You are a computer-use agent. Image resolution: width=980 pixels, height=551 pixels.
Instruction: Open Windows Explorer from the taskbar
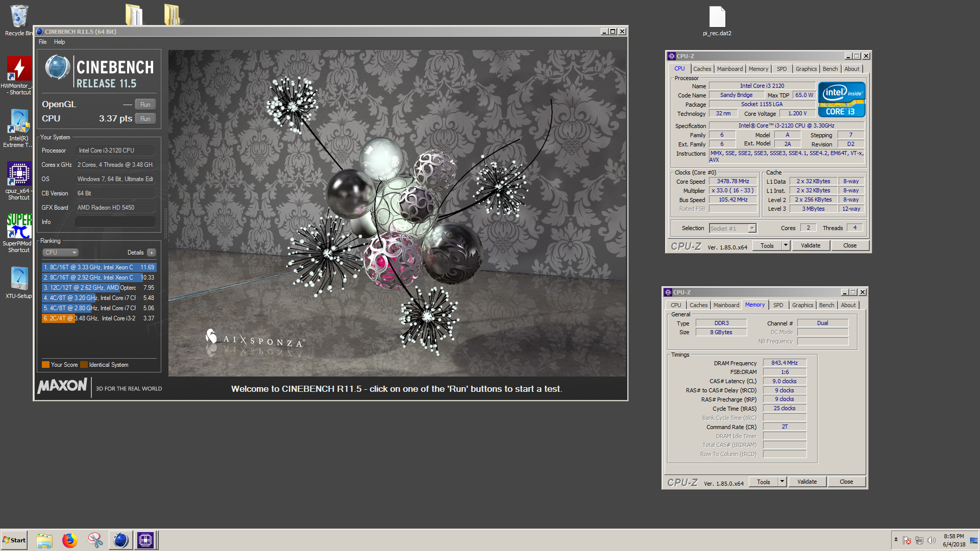tap(44, 540)
